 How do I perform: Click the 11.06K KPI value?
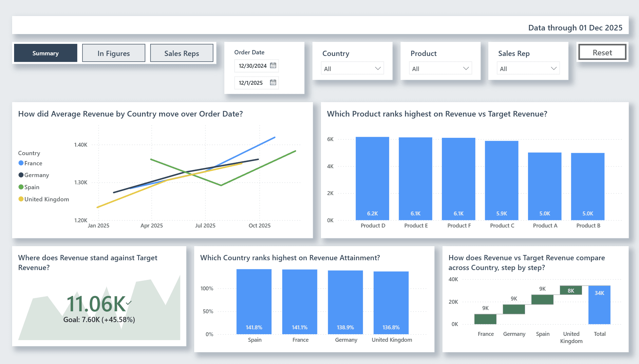(96, 303)
